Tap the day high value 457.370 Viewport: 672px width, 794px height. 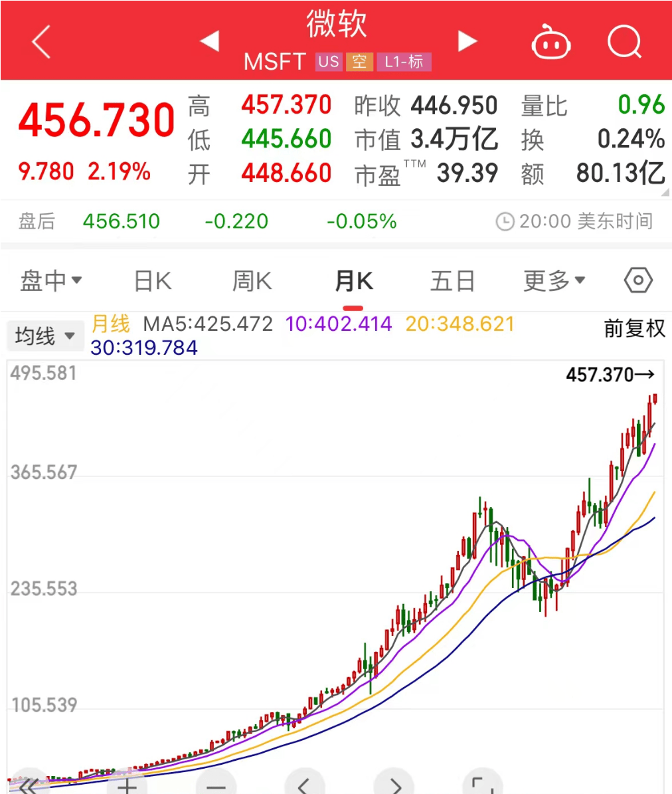point(286,105)
